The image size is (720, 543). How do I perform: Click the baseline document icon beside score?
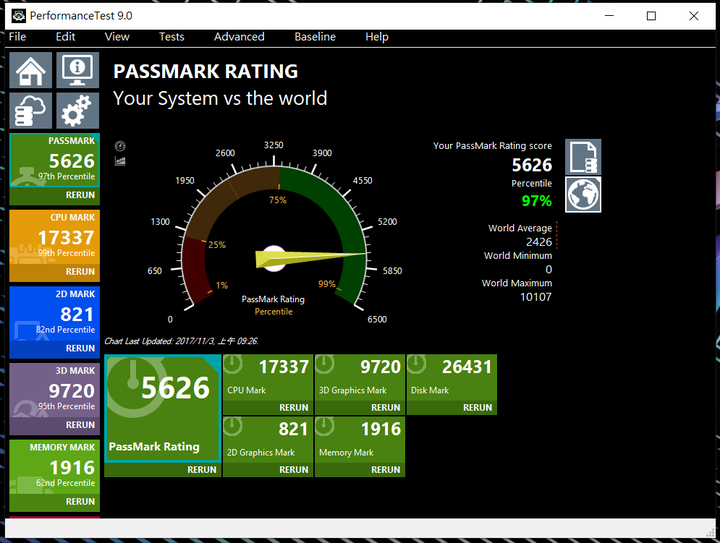point(583,157)
